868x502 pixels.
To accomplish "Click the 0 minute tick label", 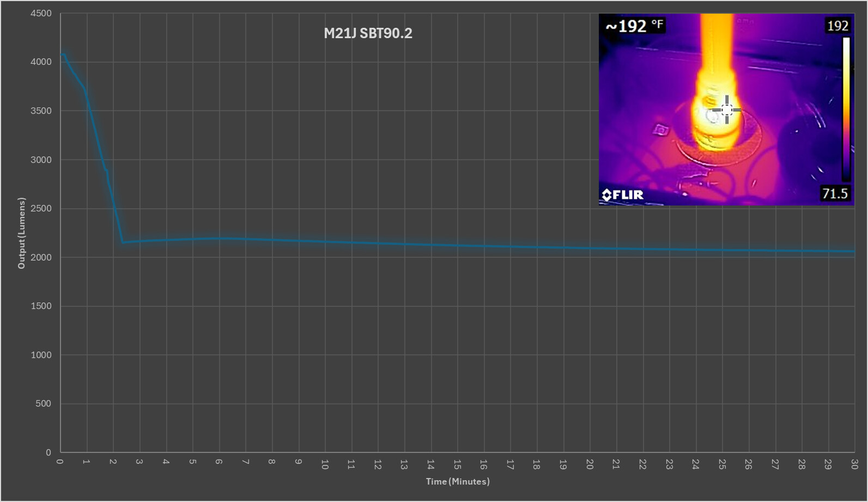I will click(x=60, y=462).
